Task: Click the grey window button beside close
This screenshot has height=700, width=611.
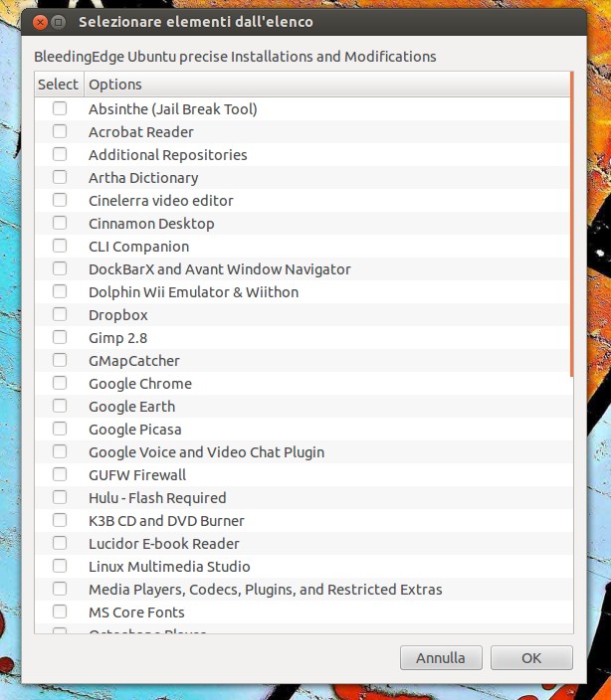Action: point(58,22)
